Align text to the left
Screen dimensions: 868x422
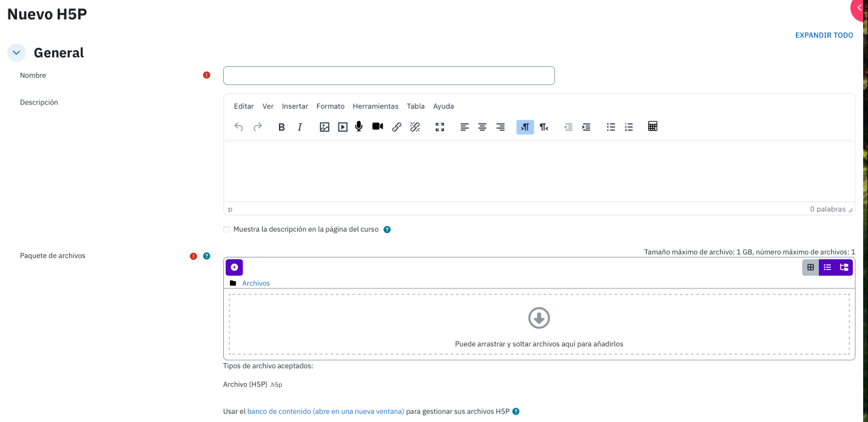[x=465, y=127]
